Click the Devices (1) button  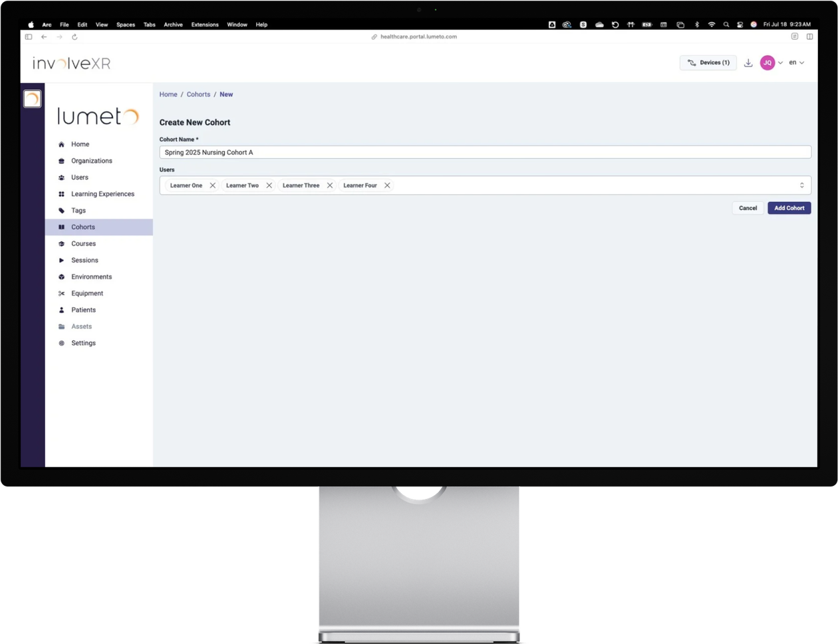pos(708,62)
